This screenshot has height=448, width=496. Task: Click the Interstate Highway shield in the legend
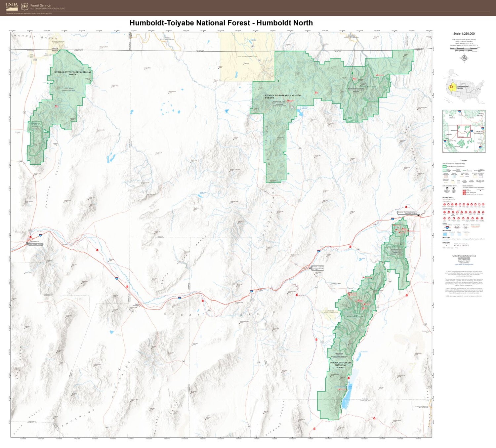pyautogui.click(x=447, y=227)
